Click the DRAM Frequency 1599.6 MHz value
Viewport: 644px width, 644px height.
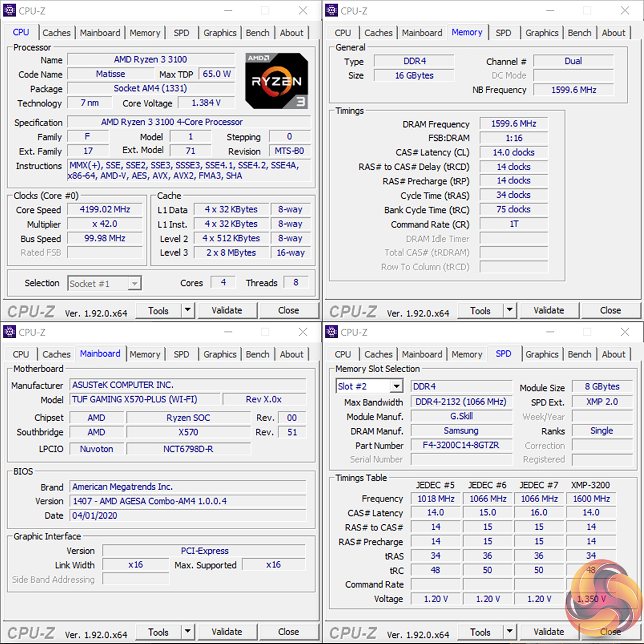pyautogui.click(x=514, y=124)
